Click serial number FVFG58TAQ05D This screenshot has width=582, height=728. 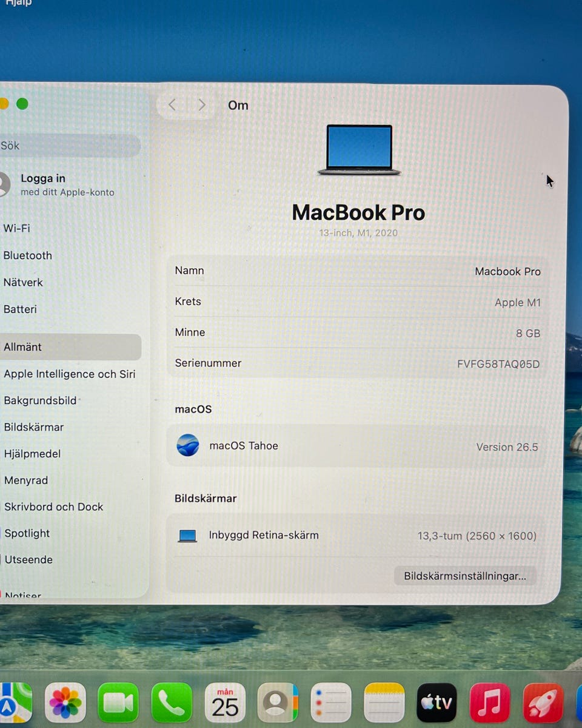498,364
